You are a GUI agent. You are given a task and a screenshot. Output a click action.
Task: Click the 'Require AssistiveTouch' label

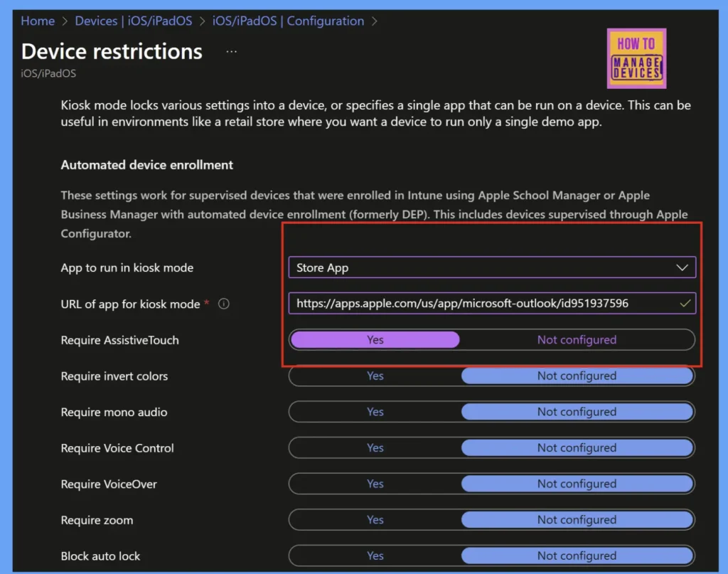[119, 340]
